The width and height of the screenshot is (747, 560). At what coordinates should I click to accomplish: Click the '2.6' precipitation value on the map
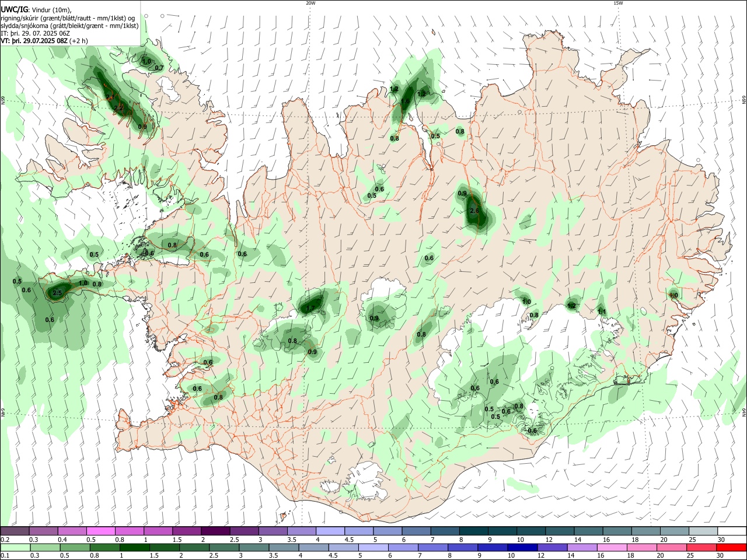click(474, 211)
